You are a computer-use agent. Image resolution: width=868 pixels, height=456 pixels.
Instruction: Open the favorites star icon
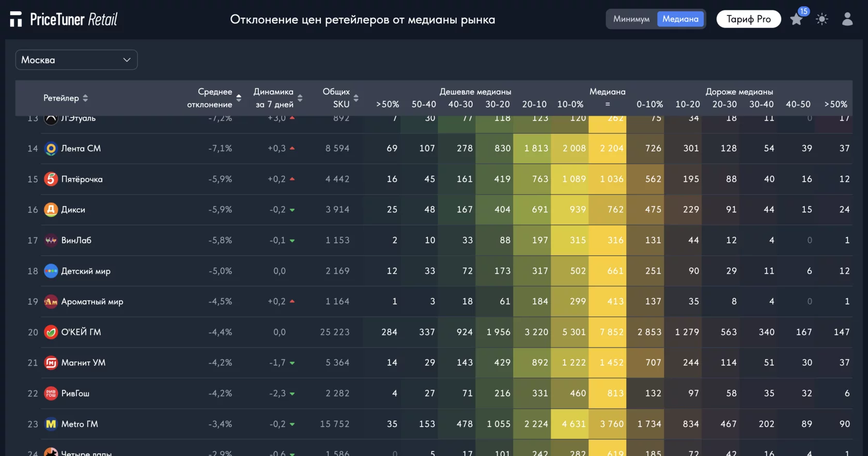[x=796, y=20]
